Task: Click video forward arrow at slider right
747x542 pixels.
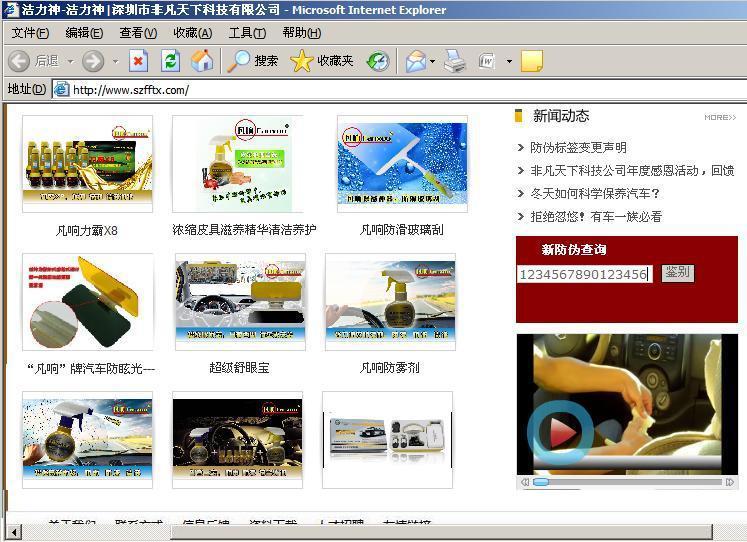Action: (x=729, y=482)
